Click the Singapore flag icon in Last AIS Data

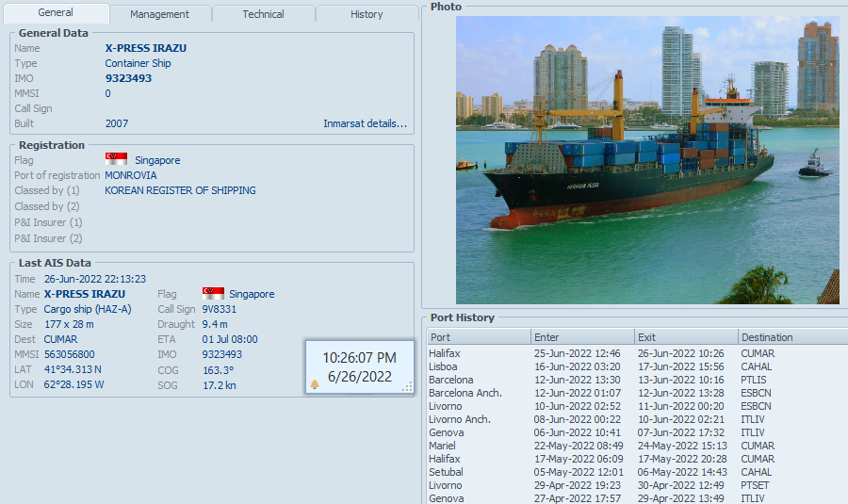pyautogui.click(x=213, y=293)
